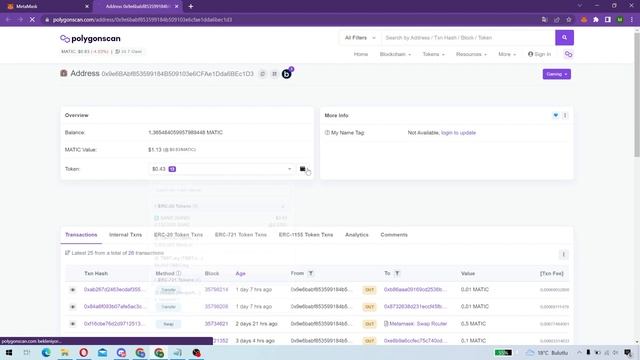640x360 pixels.
Task: Focus the search by address field
Action: pos(468,38)
